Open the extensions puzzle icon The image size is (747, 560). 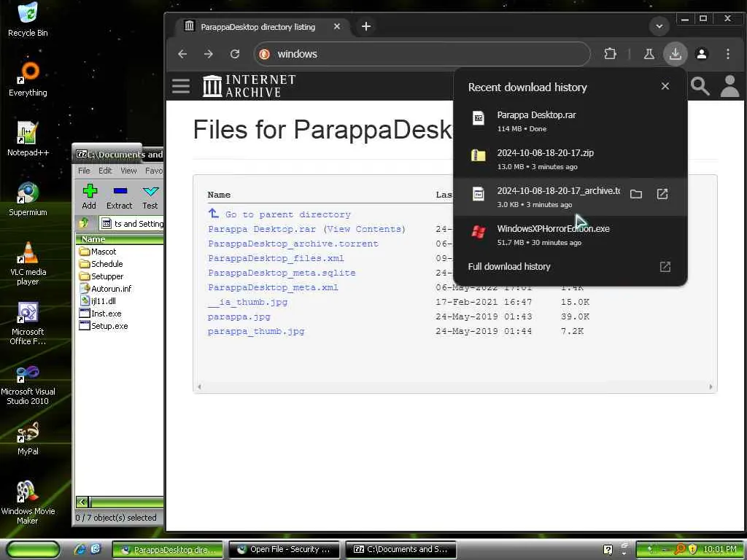(x=611, y=54)
